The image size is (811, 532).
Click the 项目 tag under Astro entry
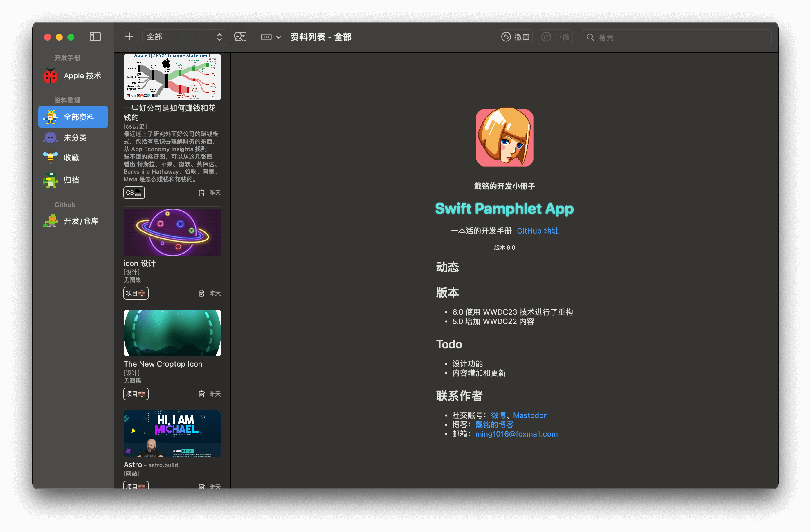(x=136, y=485)
